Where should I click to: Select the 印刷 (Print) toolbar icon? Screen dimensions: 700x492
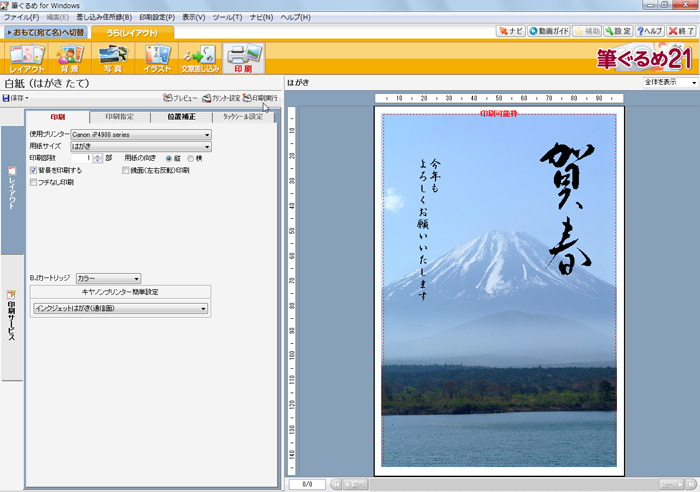tap(243, 59)
